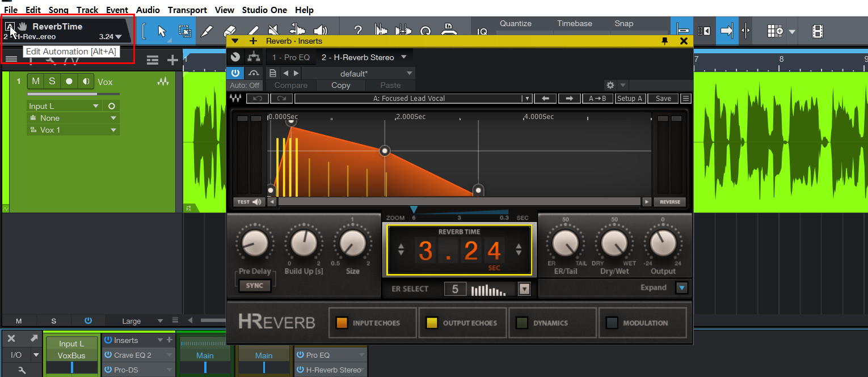Viewport: 868px width, 377px height.
Task: Open the Track menu
Action: click(87, 10)
